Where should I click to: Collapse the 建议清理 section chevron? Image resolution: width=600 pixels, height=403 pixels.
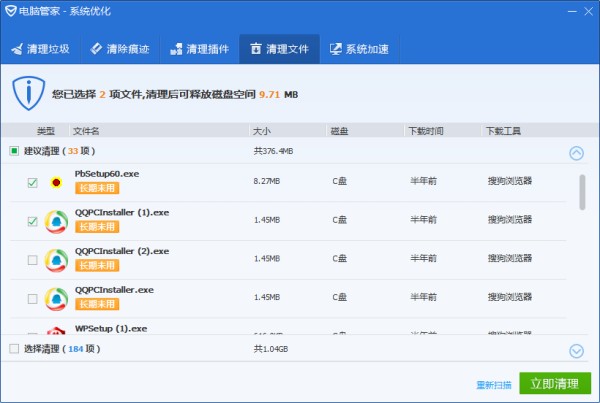[x=576, y=153]
